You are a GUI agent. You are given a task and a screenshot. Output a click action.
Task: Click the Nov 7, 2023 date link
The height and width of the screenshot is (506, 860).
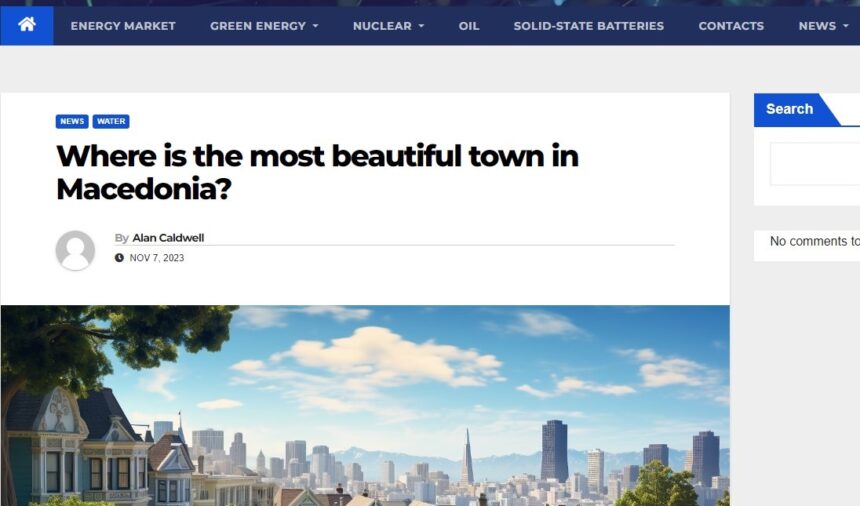(x=156, y=258)
